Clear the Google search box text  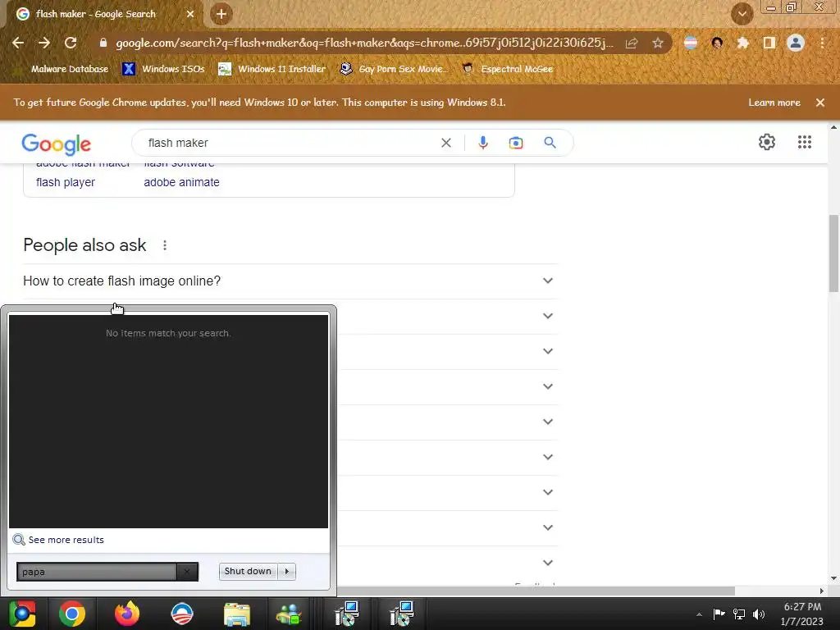pyautogui.click(x=445, y=143)
